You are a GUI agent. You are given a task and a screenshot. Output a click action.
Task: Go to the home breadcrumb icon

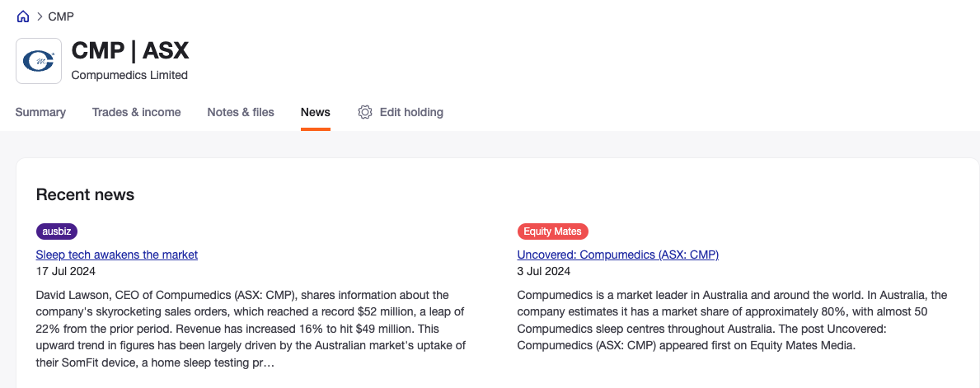tap(23, 16)
